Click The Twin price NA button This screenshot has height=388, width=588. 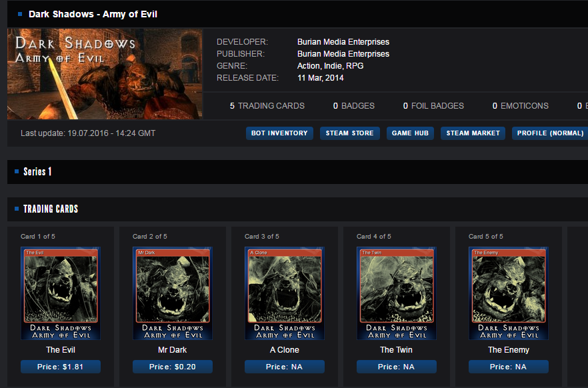tap(397, 367)
